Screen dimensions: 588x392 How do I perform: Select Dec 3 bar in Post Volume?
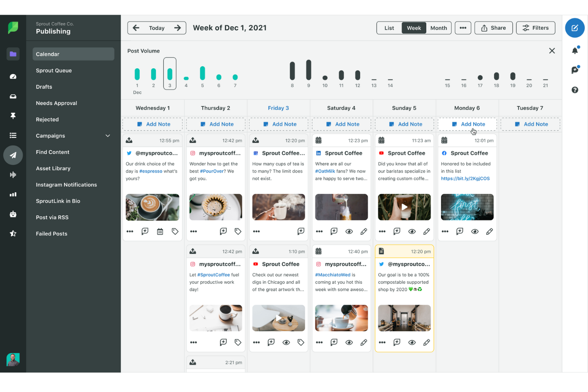(x=170, y=73)
